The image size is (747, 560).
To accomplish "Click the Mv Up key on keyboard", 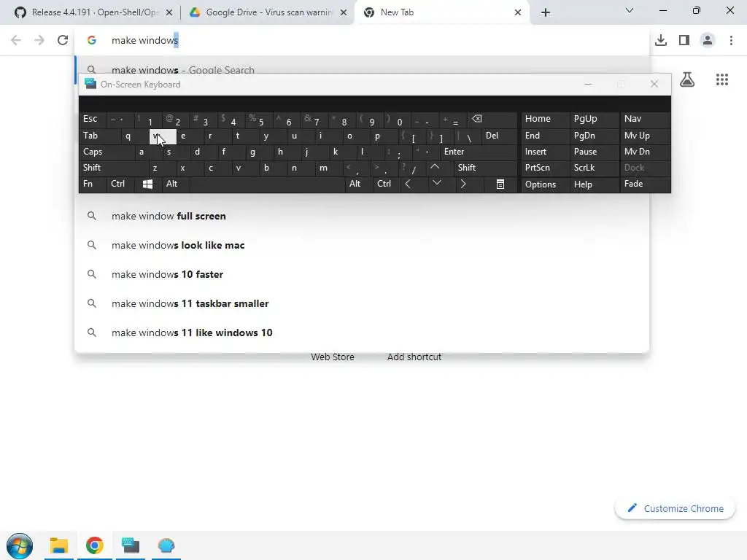I will (645, 136).
